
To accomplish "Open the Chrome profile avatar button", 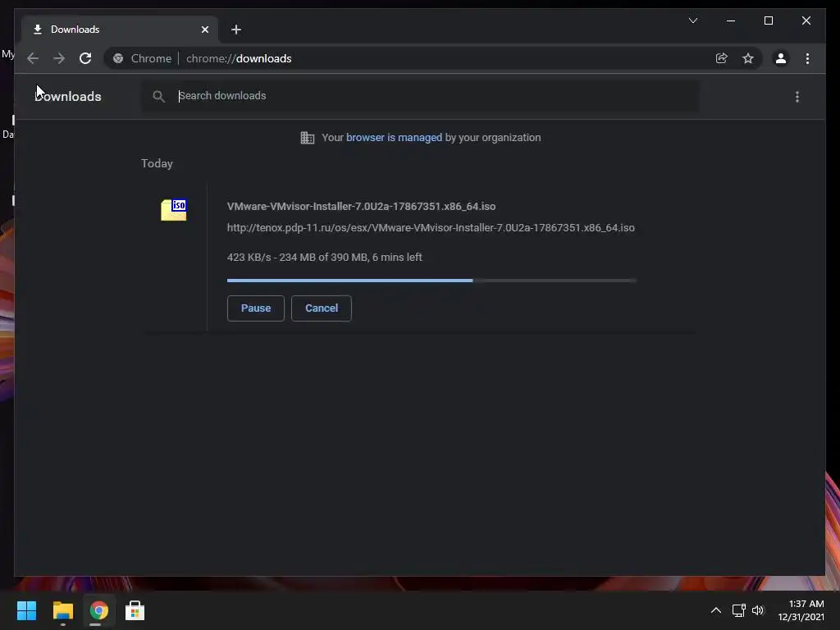I will click(781, 58).
